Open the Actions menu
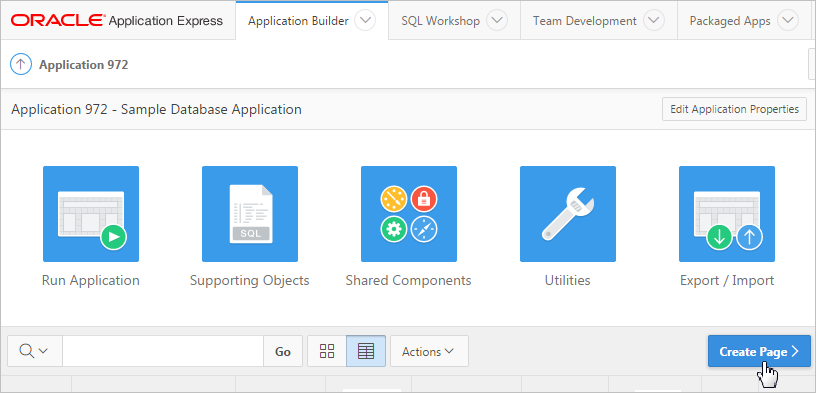816x393 pixels. click(429, 351)
